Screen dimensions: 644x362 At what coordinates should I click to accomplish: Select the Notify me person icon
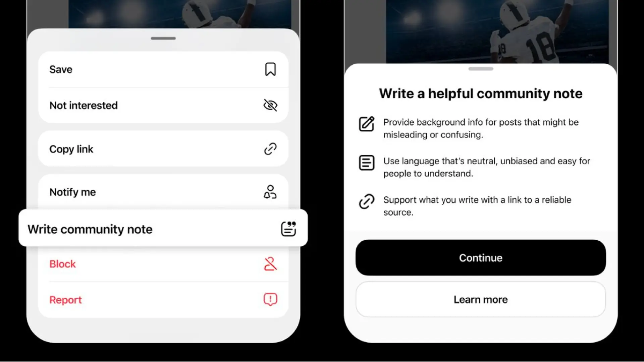click(270, 192)
